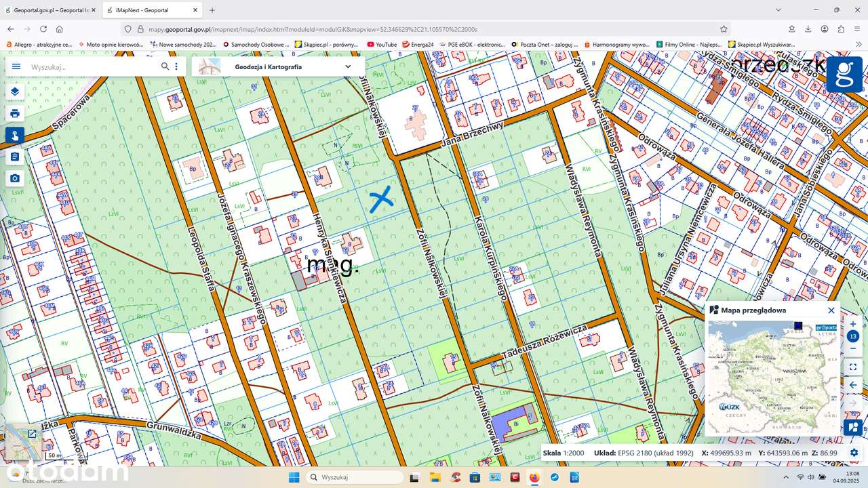Toggle the overview map panel button
868x488 pixels.
(x=853, y=427)
